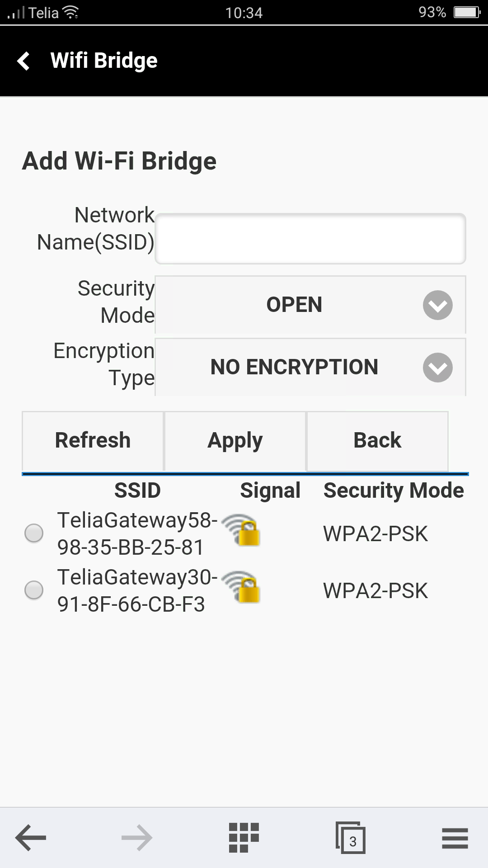The height and width of the screenshot is (868, 488).
Task: Open the browser tabs switcher
Action: point(350,838)
